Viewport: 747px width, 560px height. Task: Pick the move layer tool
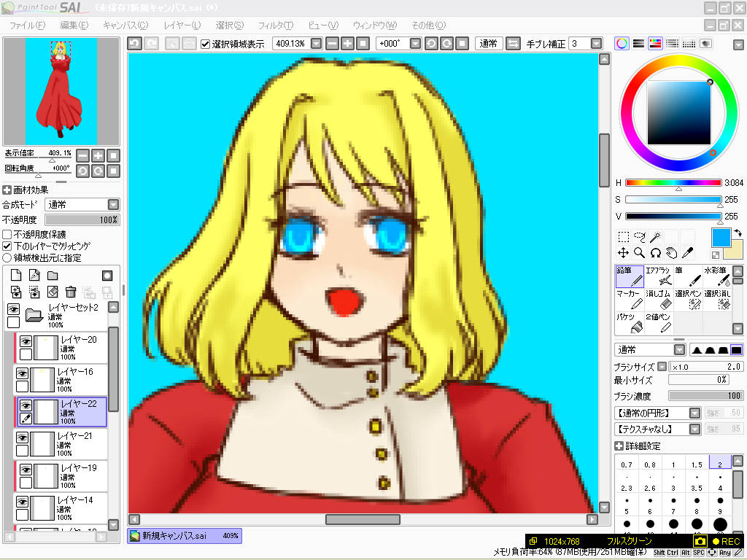623,253
